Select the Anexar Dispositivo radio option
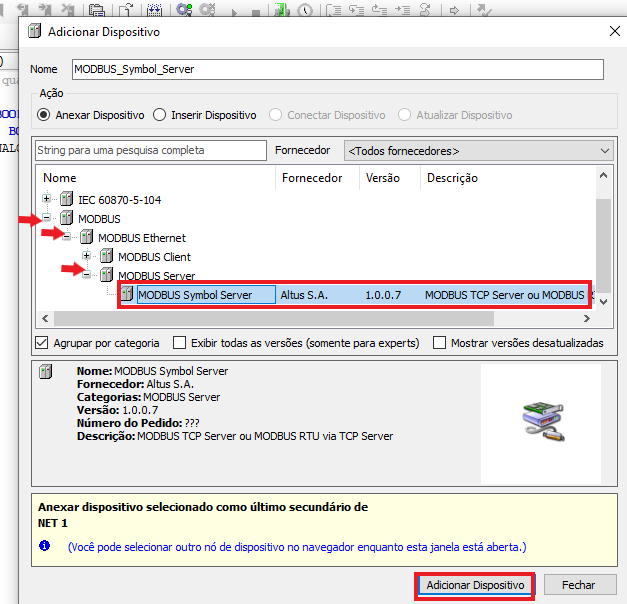627x604 pixels. click(x=44, y=115)
